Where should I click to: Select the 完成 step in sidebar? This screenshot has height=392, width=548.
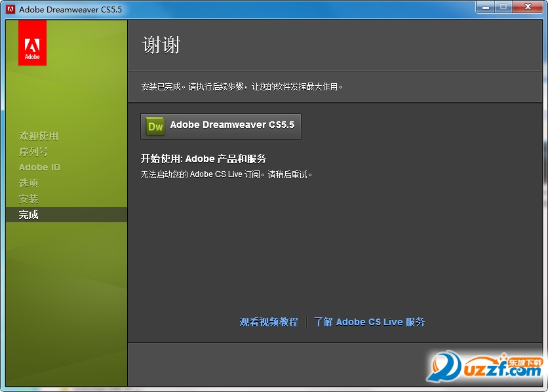[66, 214]
